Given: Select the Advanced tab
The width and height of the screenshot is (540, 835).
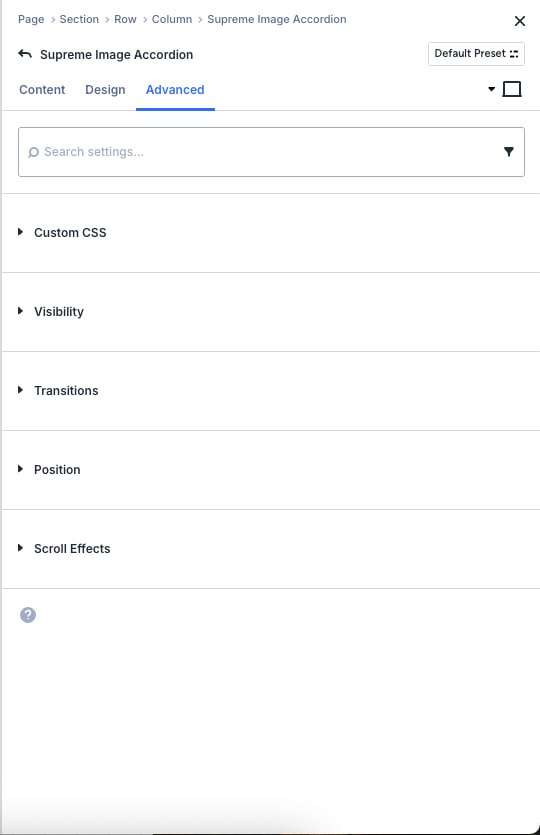Looking at the screenshot, I should [x=175, y=89].
